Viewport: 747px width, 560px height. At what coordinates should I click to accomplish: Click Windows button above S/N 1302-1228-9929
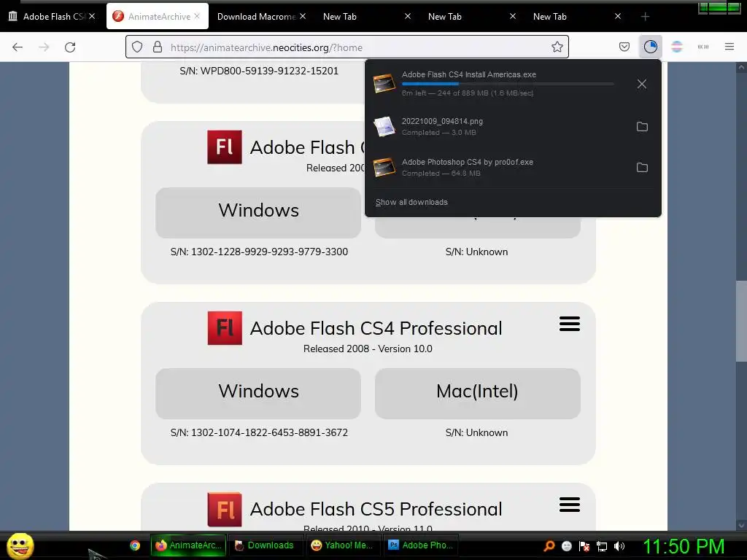[x=258, y=212]
